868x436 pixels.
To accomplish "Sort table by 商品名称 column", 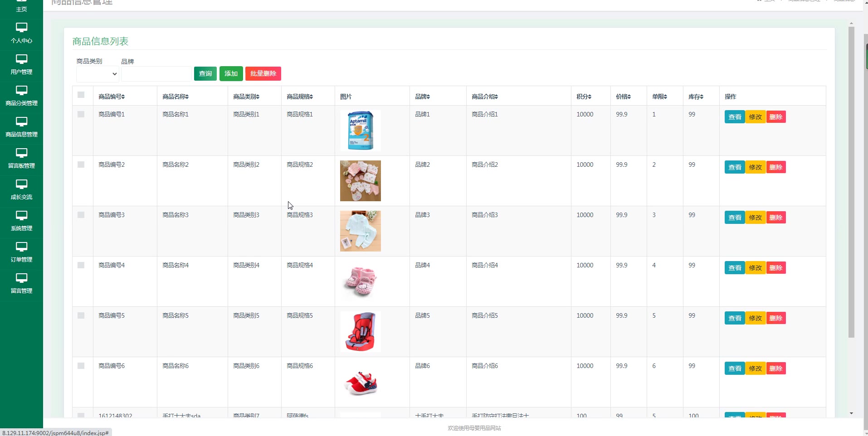I will (176, 97).
